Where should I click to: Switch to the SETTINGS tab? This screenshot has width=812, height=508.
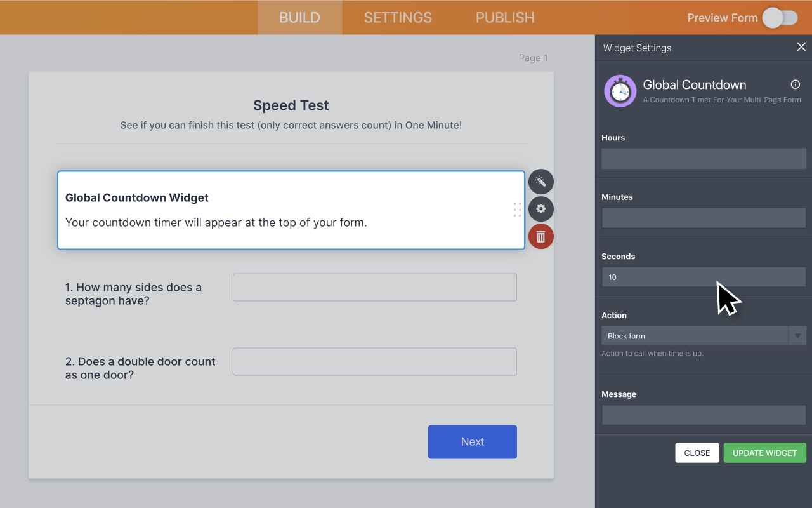398,18
